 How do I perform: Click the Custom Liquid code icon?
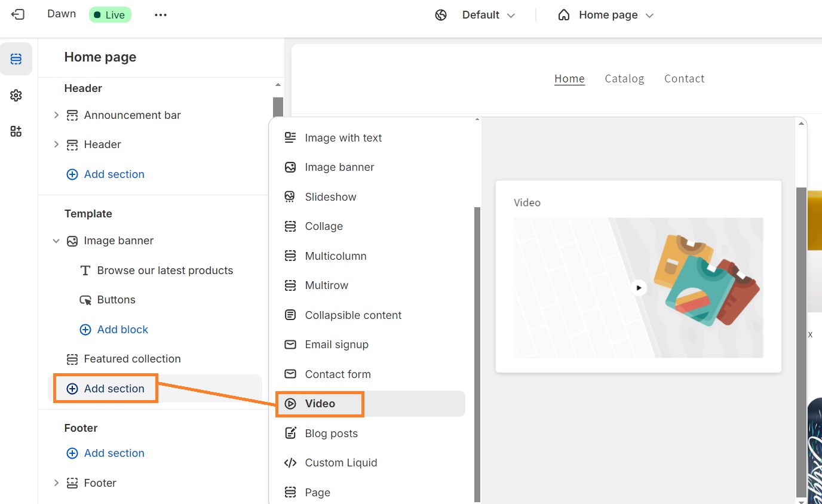pyautogui.click(x=290, y=462)
